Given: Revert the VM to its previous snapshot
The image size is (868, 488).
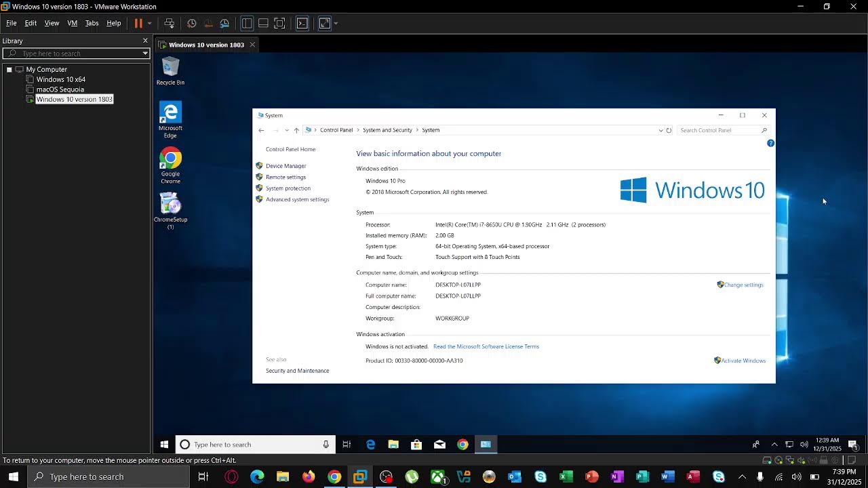Looking at the screenshot, I should click(x=208, y=23).
